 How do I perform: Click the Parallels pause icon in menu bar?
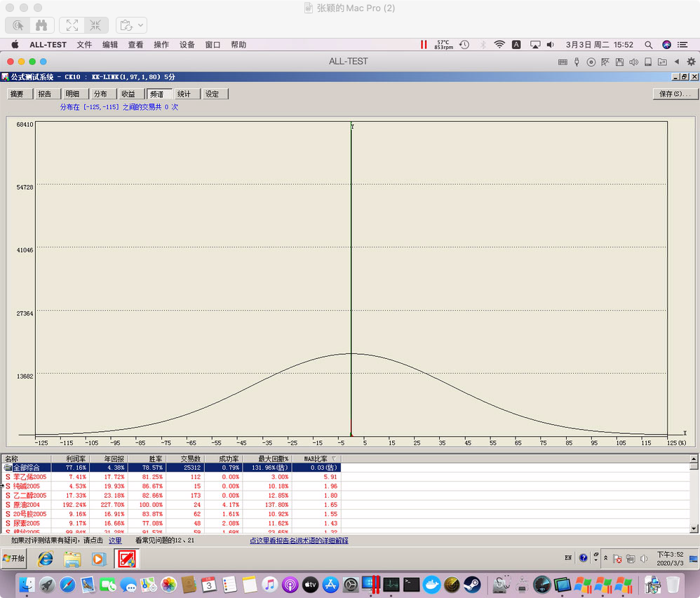423,45
